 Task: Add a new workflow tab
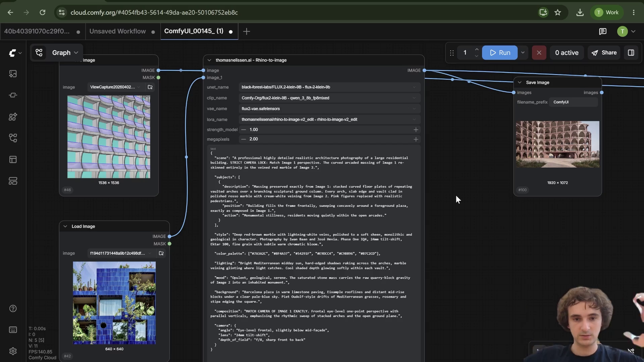coord(247,31)
